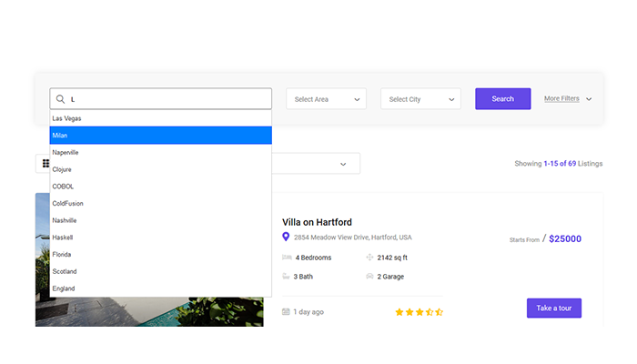Screen dimensions: 637x364
Task: Click the location pin icon beside address
Action: tap(286, 237)
